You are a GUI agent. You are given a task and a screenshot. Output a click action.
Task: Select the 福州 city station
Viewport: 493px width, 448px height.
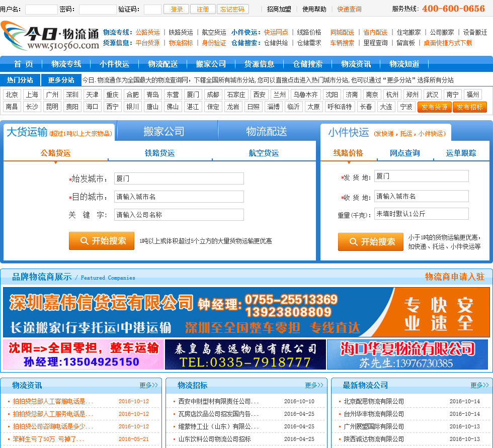[472, 95]
